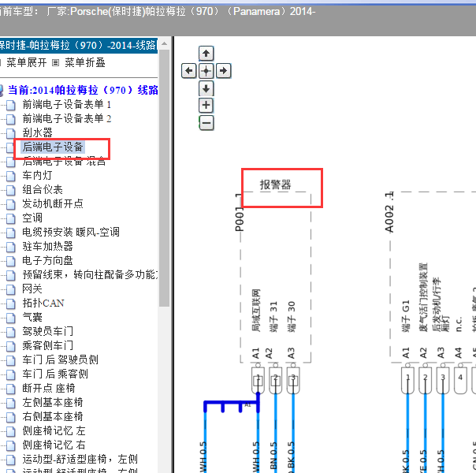Click page icon beside 组合仪表
The image size is (476, 473).
(x=11, y=190)
